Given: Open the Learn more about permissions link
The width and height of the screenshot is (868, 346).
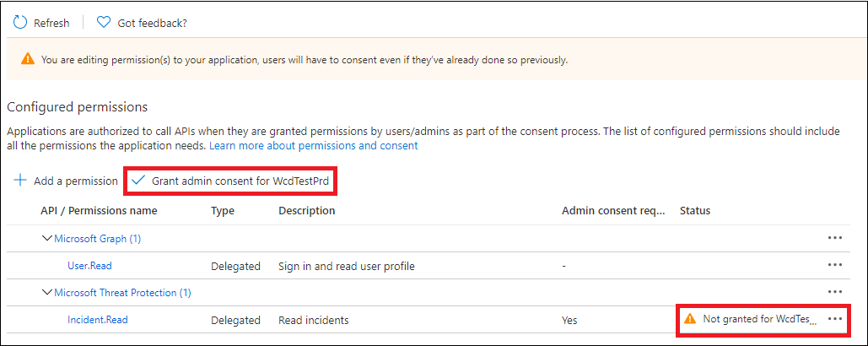Looking at the screenshot, I should click(x=313, y=146).
